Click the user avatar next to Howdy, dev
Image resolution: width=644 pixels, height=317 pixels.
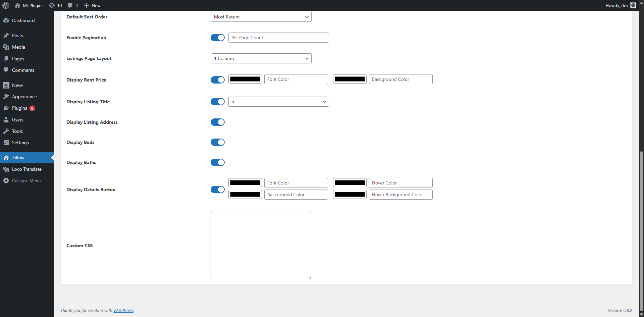pyautogui.click(x=633, y=5)
